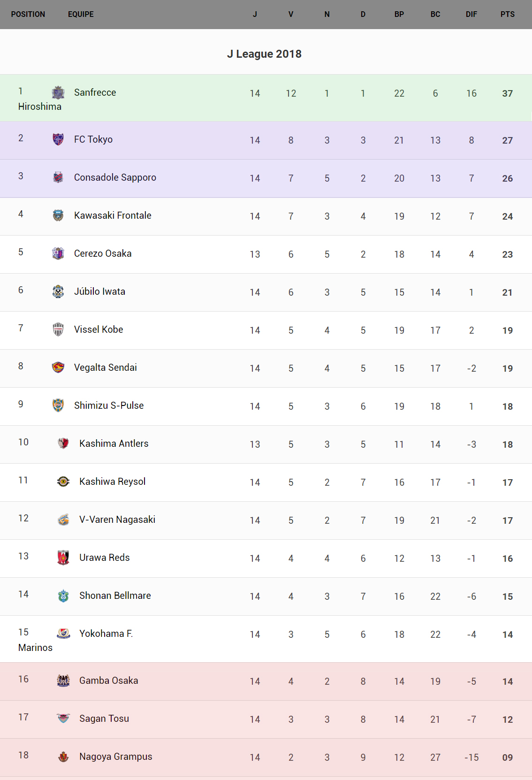532x780 pixels.
Task: Click the Sanfrecce Hiroshima club crest
Action: [58, 92]
